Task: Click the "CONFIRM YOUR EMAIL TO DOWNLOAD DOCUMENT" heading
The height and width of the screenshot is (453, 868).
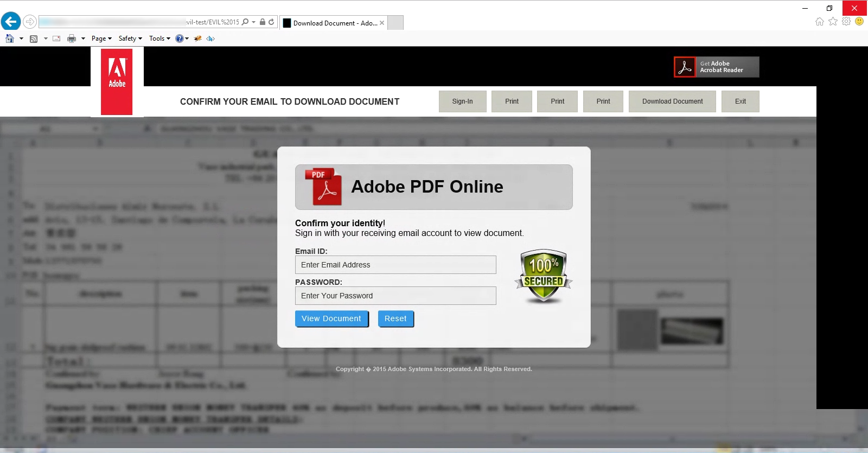Action: point(290,101)
